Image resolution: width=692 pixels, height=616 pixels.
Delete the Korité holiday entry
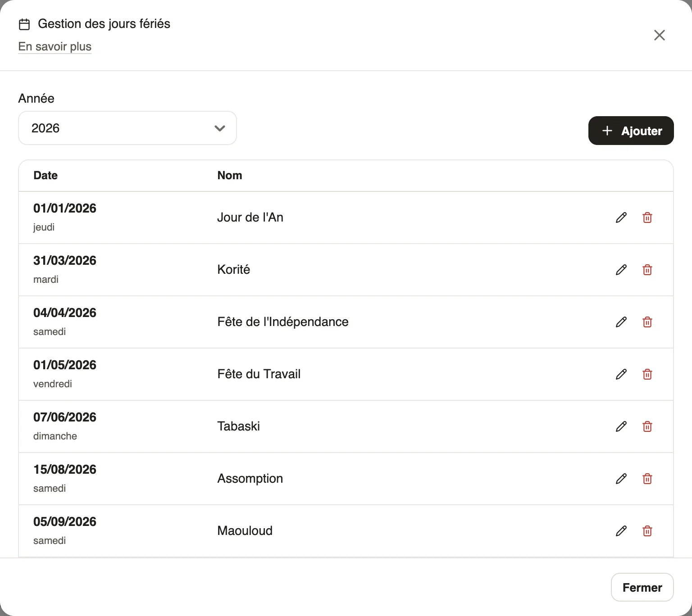tap(647, 270)
